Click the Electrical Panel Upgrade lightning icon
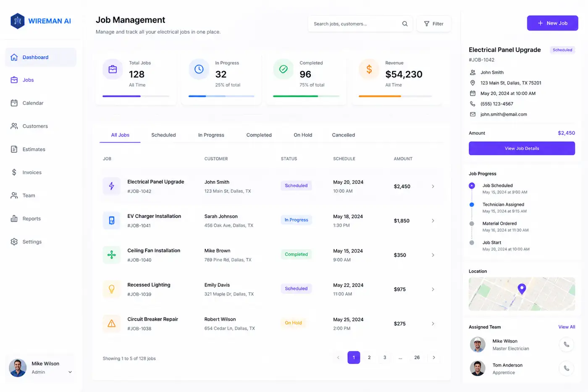This screenshot has width=588, height=392. (x=112, y=186)
